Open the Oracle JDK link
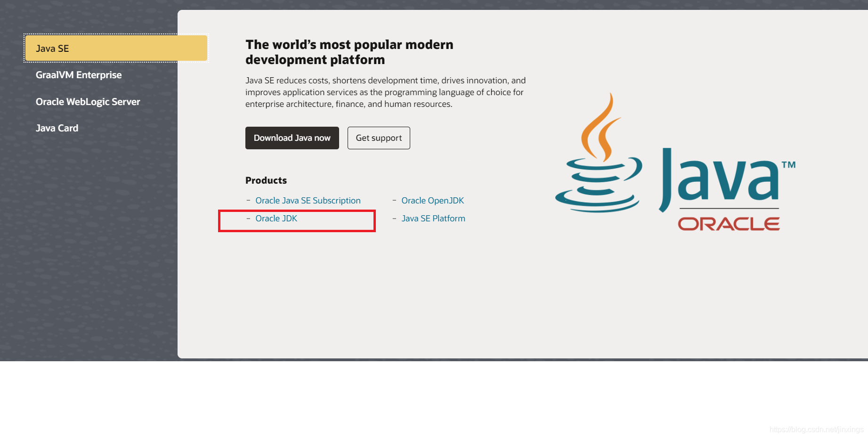This screenshot has width=868, height=438. pyautogui.click(x=276, y=219)
